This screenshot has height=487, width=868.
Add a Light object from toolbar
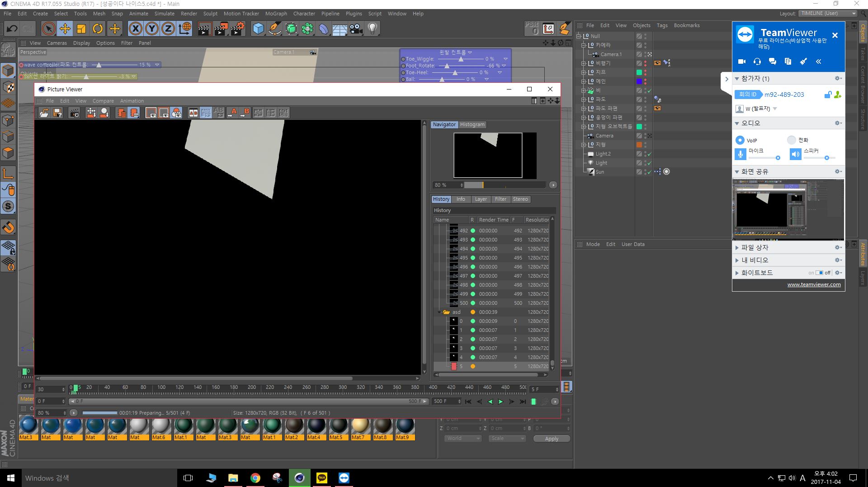[373, 29]
